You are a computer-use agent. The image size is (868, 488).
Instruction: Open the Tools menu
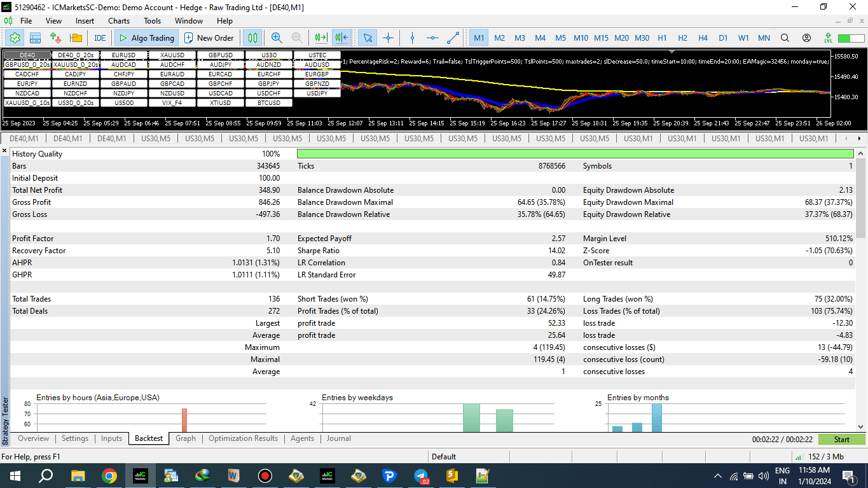(152, 21)
